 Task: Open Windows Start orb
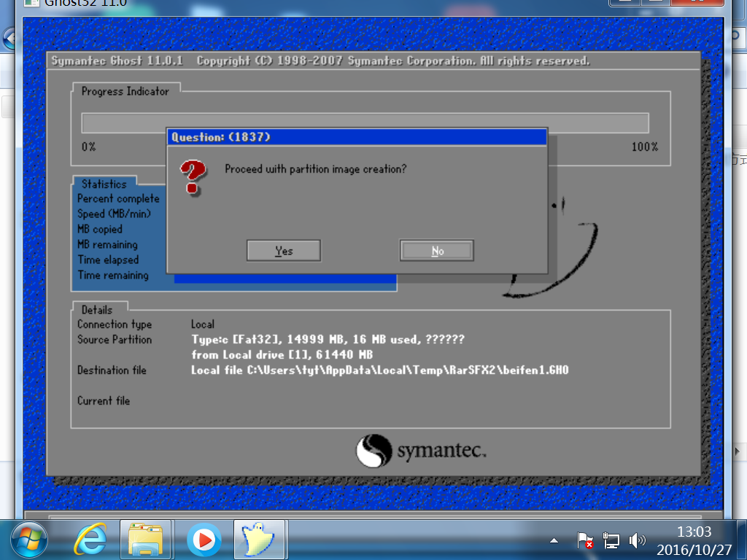(x=28, y=540)
